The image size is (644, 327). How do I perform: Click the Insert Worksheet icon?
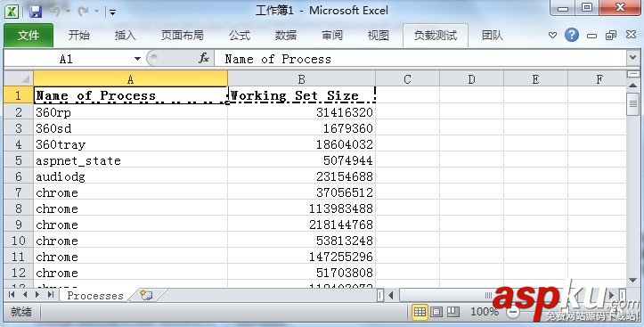[x=146, y=295]
